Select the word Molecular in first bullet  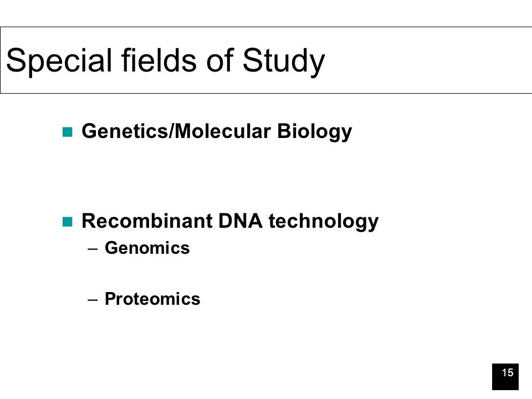pos(222,131)
